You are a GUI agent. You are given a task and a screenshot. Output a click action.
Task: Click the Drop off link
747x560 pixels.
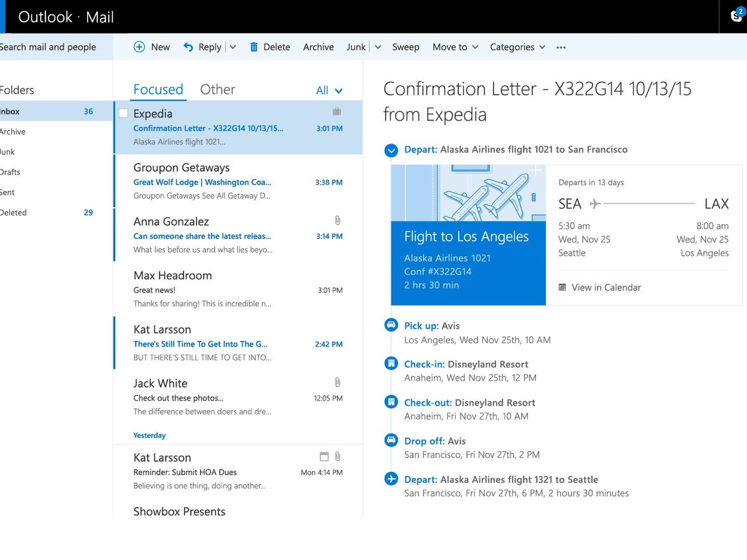425,441
